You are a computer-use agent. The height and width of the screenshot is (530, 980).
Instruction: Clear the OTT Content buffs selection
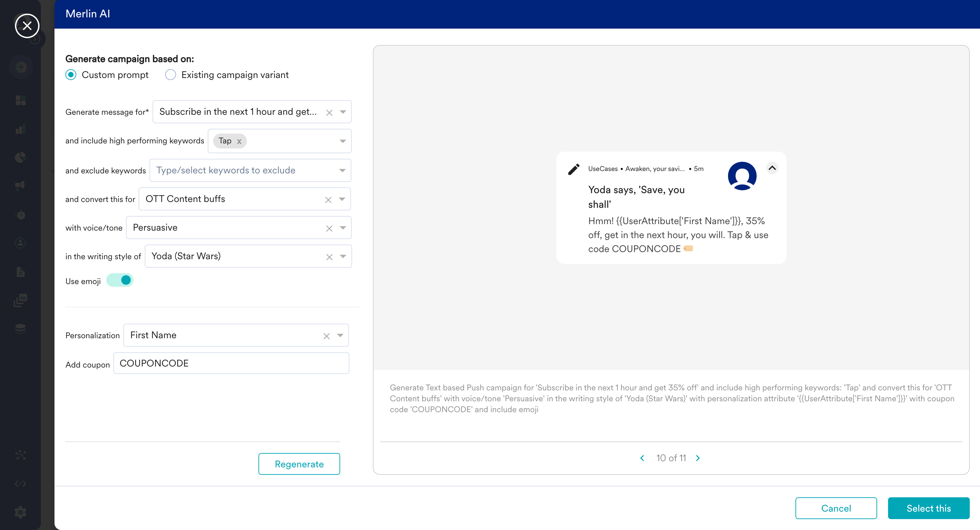(328, 200)
